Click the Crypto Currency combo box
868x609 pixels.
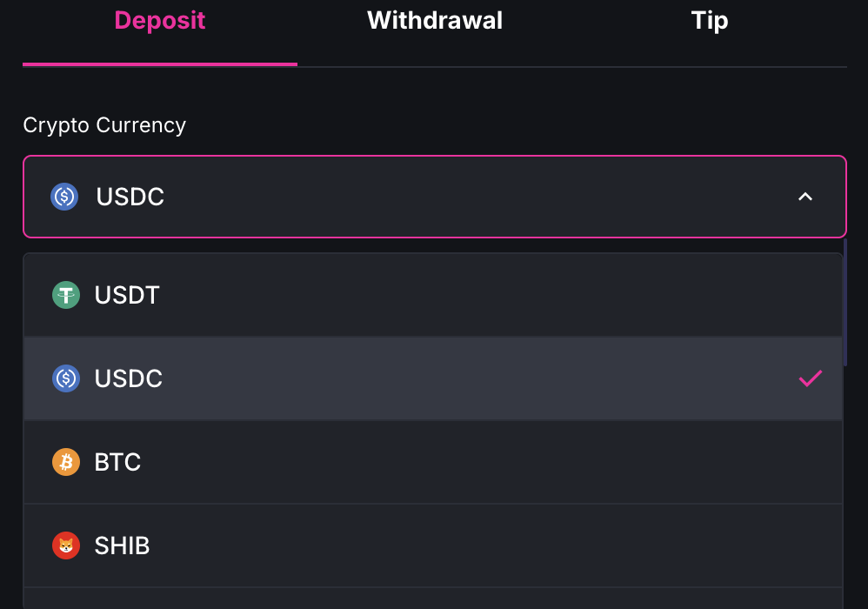click(x=435, y=197)
